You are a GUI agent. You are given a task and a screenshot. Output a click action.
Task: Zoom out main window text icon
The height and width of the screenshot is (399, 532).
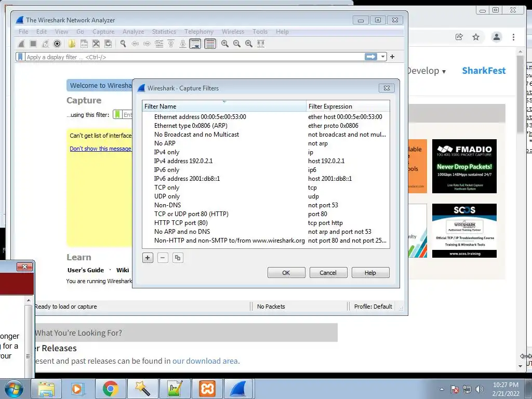click(x=237, y=44)
